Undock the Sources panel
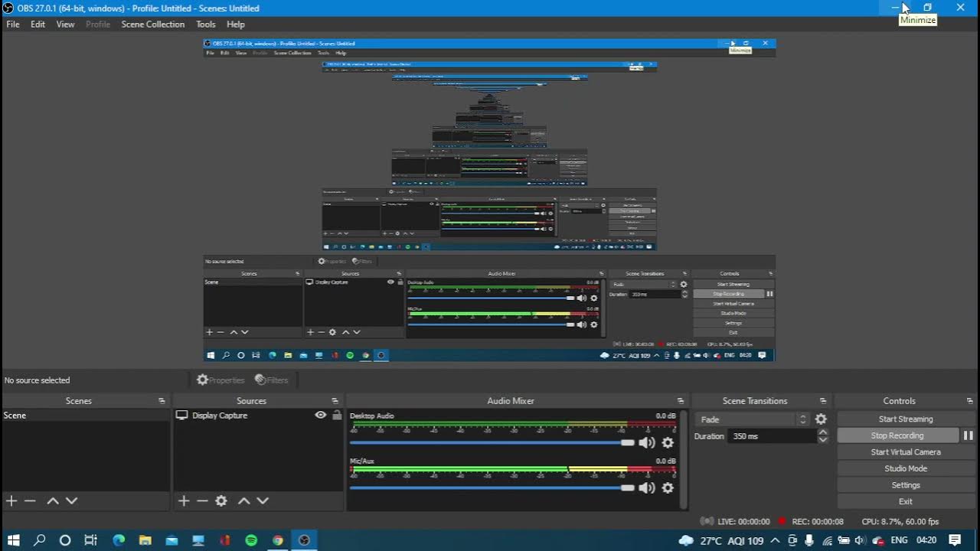This screenshot has width=980, height=551. [x=335, y=401]
